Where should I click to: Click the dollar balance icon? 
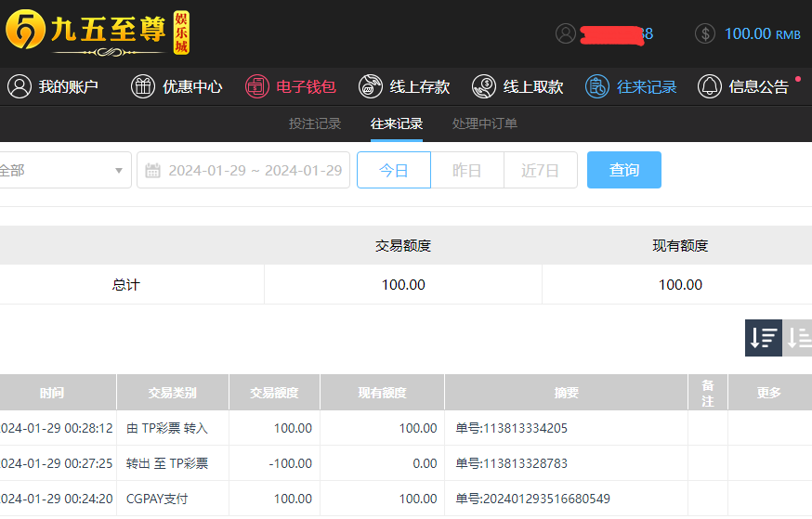click(x=705, y=33)
